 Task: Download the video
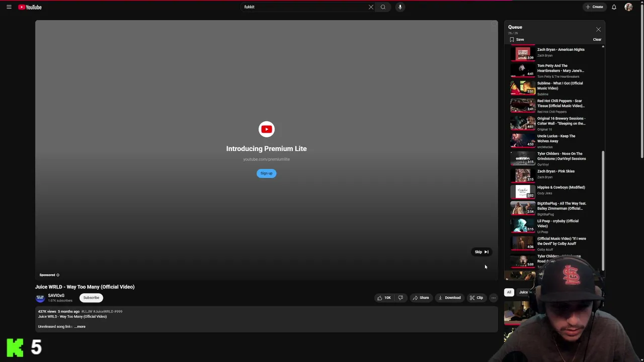[x=449, y=298]
